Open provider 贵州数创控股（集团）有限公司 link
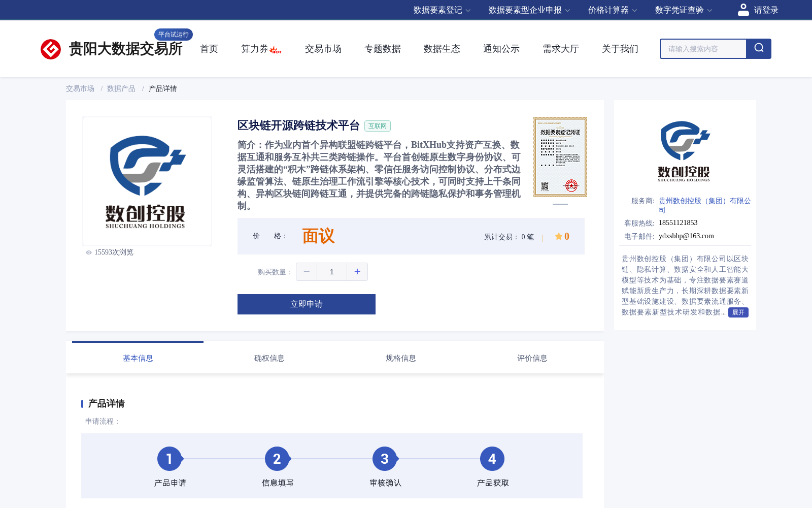 tap(704, 205)
